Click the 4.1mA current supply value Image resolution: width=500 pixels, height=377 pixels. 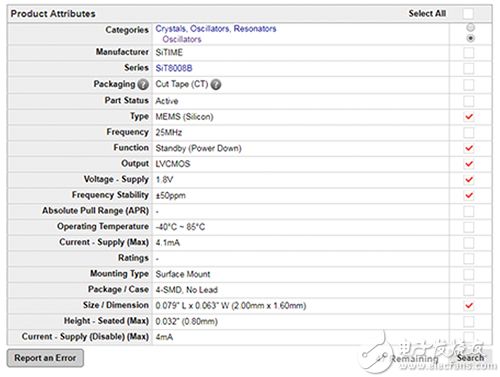168,243
